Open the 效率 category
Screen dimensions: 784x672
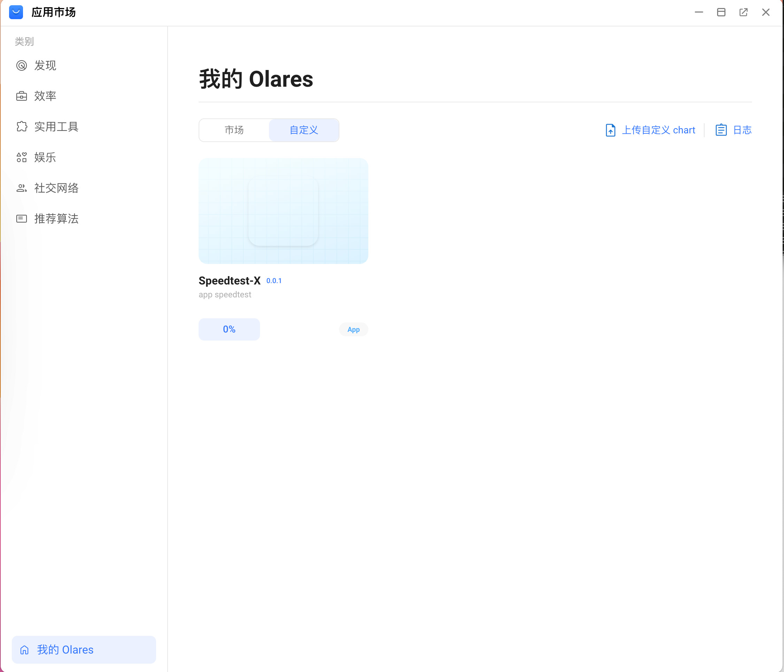84,96
